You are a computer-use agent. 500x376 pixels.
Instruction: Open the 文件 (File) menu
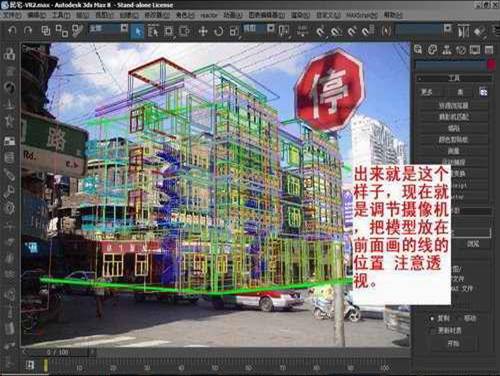[x=11, y=15]
